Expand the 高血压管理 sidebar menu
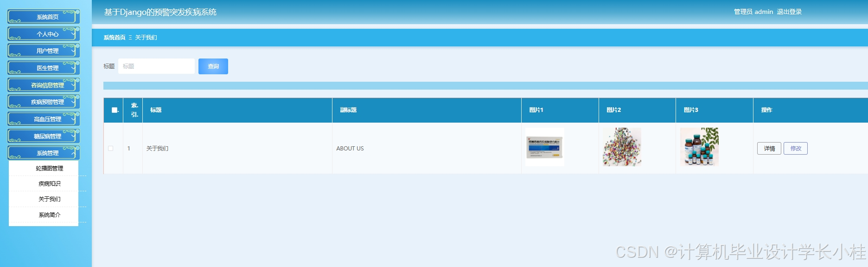 (44, 119)
